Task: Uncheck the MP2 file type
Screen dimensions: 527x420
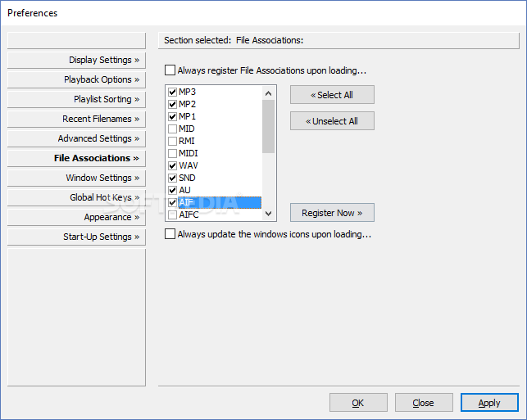Action: pos(172,104)
